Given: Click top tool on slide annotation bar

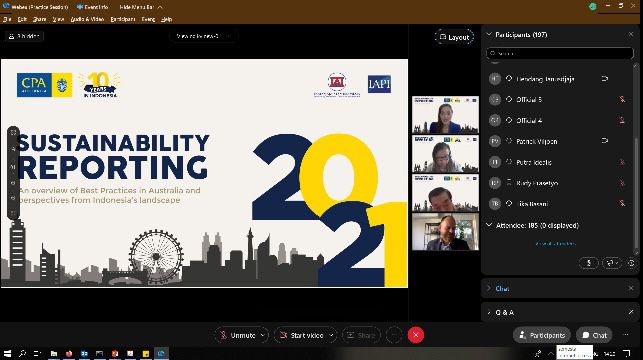Looking at the screenshot, I should [x=13, y=132].
